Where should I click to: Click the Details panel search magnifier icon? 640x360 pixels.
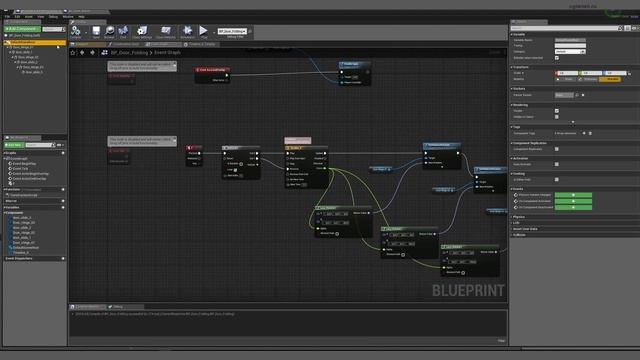click(x=620, y=28)
